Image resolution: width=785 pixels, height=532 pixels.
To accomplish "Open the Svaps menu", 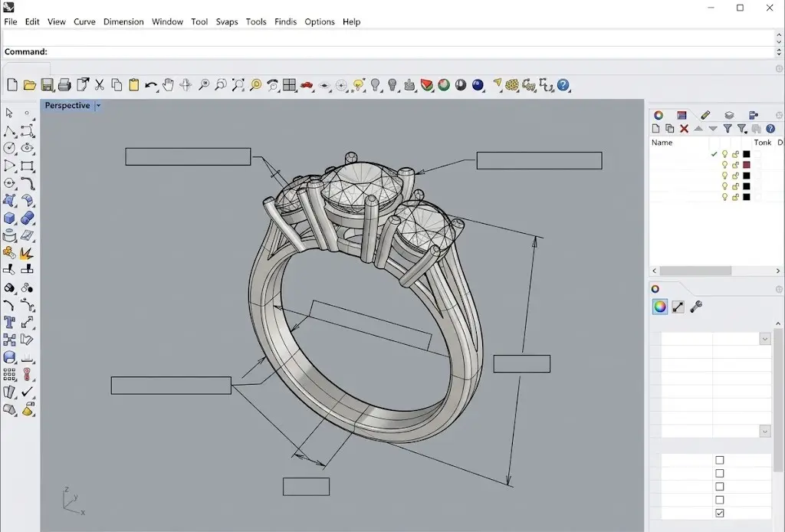I will tap(227, 21).
